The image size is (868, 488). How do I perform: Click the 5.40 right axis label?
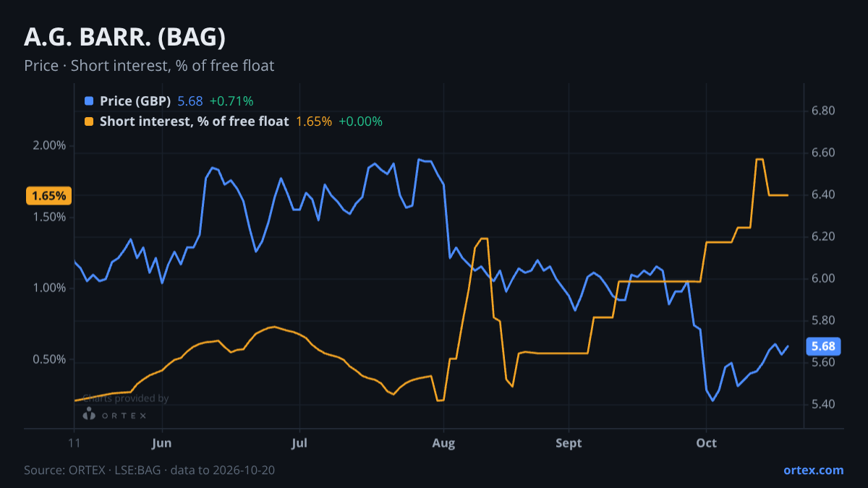click(824, 404)
